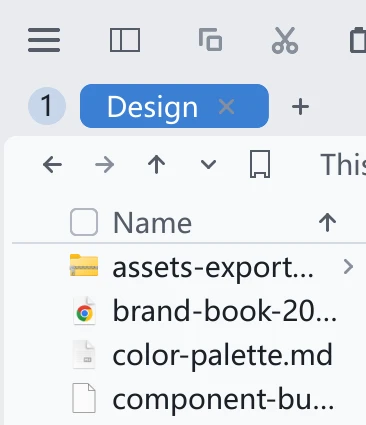Toggle the dual panel layout icon
This screenshot has width=366, height=425.
(x=125, y=40)
